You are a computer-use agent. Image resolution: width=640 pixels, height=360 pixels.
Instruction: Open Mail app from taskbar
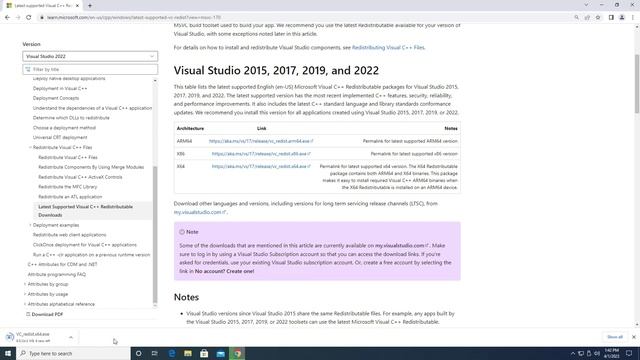(221, 353)
